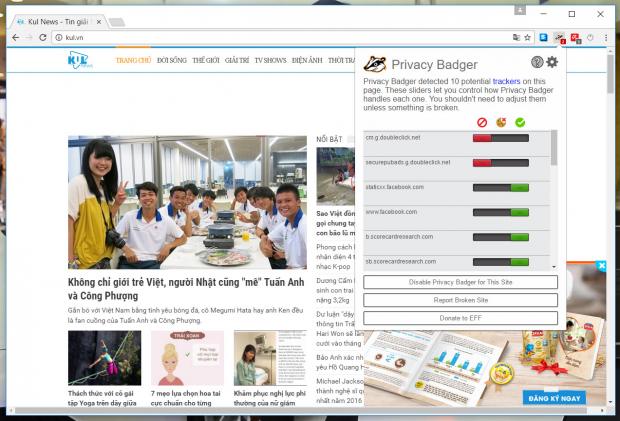Select the ĐỜI SỐNG menu item
Screen dimensions: 620x421
[x=172, y=61]
